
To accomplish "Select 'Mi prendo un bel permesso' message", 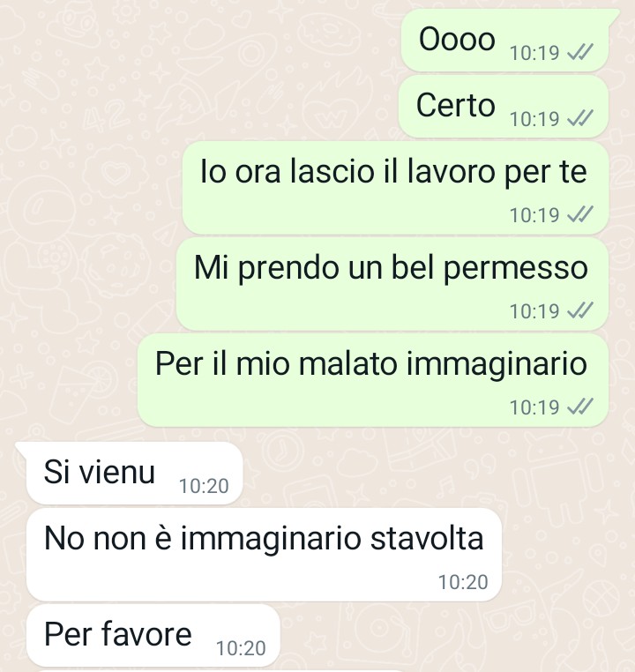I will click(392, 284).
